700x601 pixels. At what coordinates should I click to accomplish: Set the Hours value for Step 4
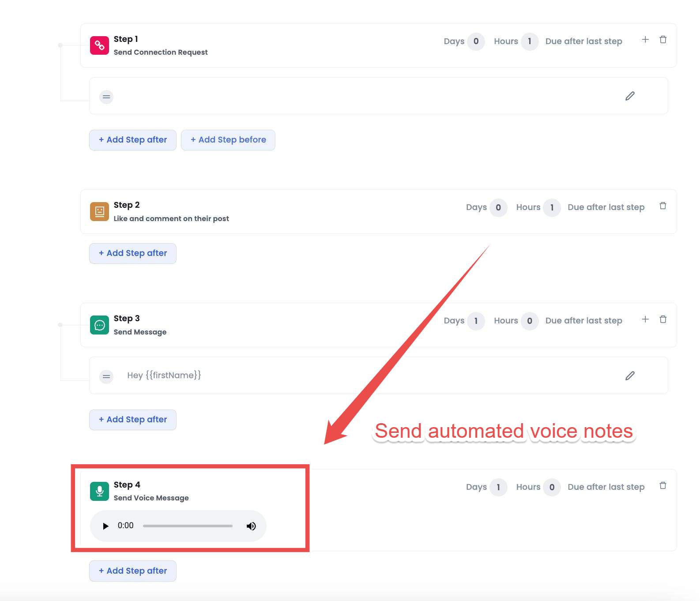tap(552, 487)
